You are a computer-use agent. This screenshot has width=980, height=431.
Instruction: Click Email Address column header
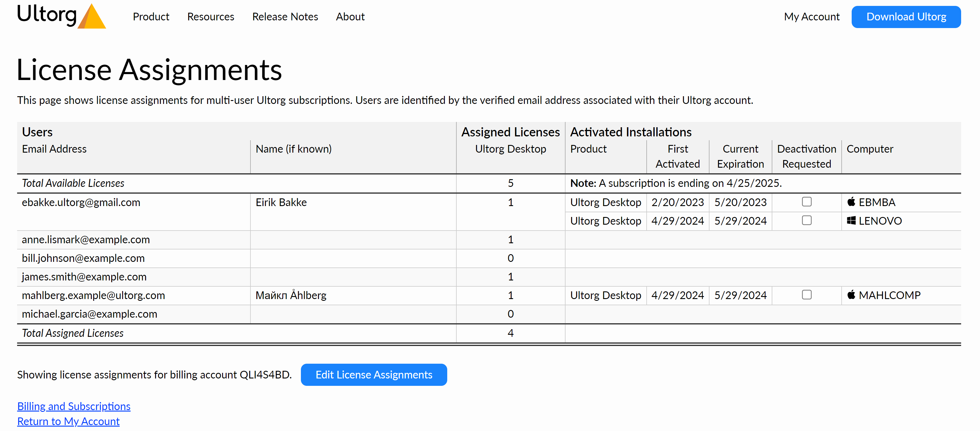click(x=54, y=149)
